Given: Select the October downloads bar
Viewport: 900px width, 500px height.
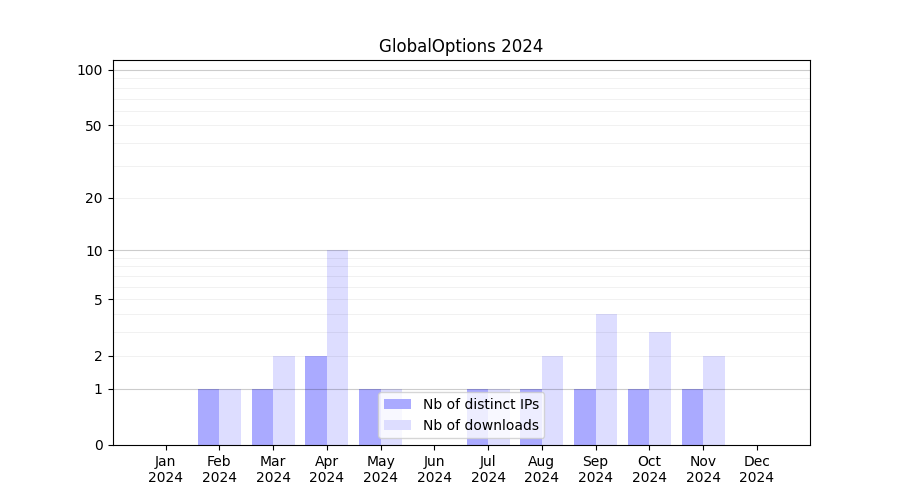Looking at the screenshot, I should [x=660, y=388].
